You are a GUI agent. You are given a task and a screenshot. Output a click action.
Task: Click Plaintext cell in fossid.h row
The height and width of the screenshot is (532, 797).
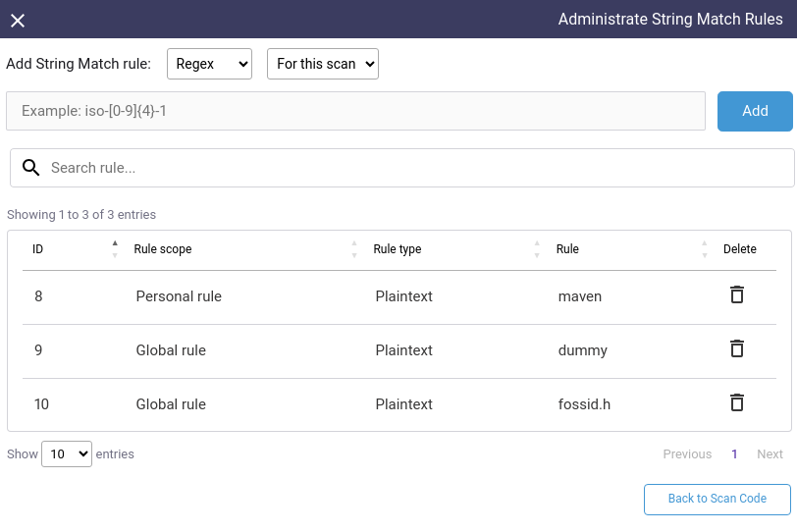pos(404,404)
